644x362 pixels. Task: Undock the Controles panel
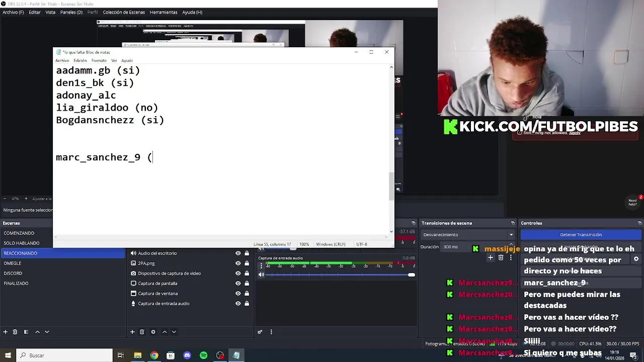pos(639,223)
